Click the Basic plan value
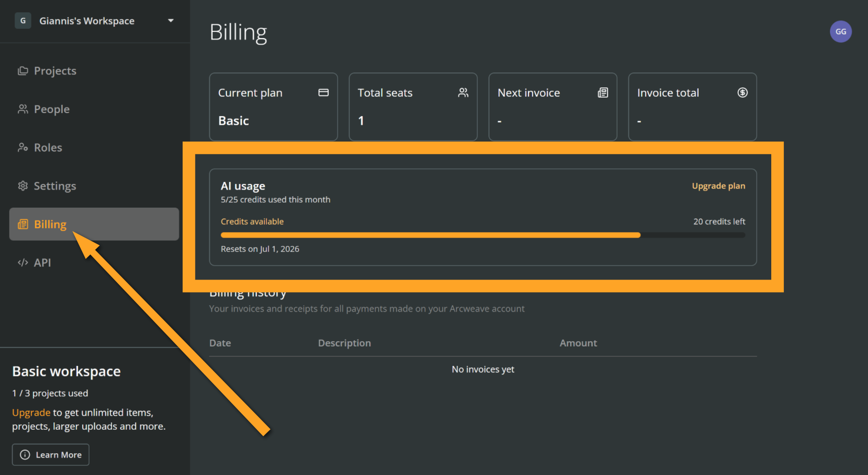This screenshot has height=475, width=868. (x=234, y=121)
